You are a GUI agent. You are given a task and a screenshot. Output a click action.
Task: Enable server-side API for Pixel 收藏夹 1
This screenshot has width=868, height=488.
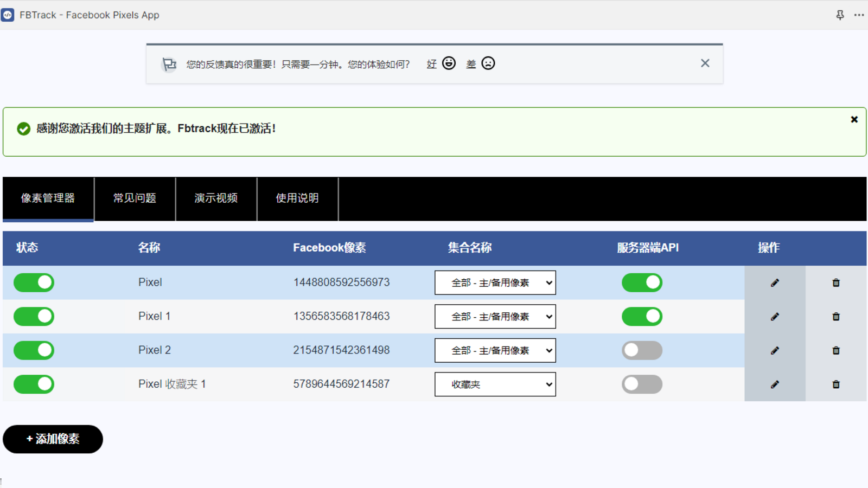[642, 384]
